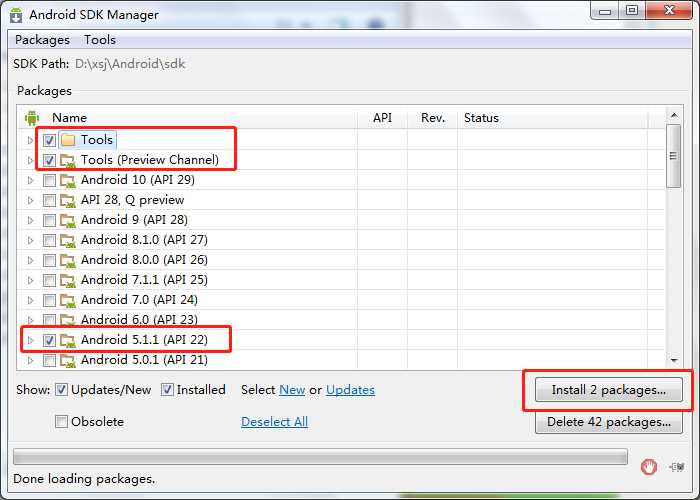Expand the Tools (Preview Channel) node
700x500 pixels.
coord(30,160)
